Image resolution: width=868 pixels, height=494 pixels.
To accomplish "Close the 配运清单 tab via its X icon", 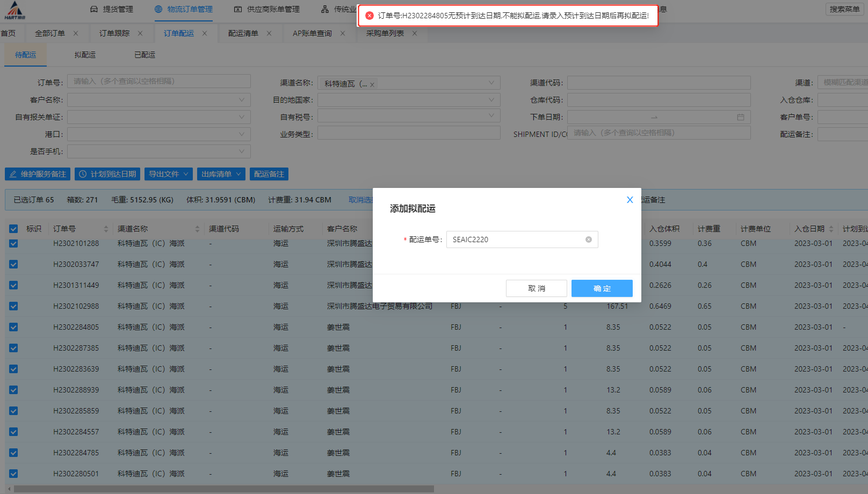I will 269,33.
